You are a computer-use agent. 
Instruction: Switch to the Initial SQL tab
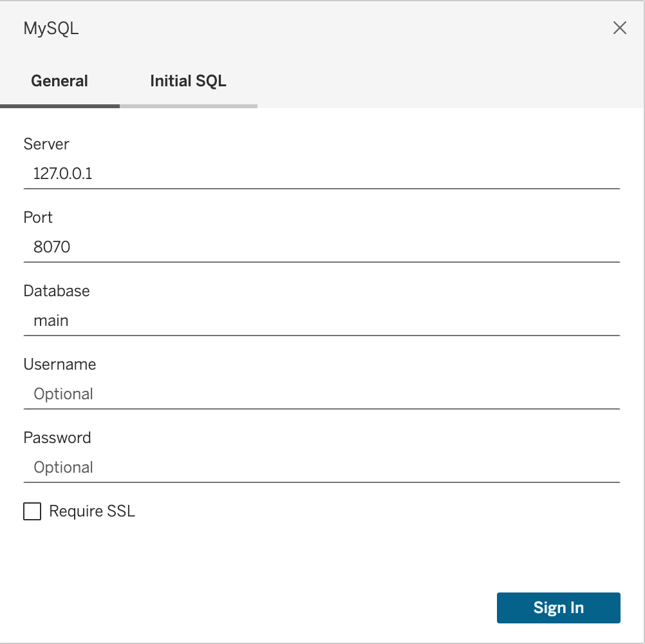tap(187, 80)
